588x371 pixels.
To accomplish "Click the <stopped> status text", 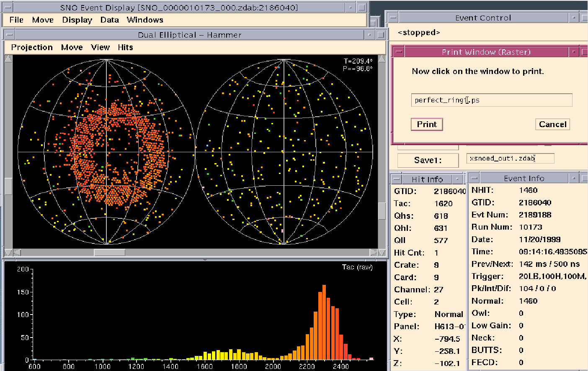I will (x=419, y=33).
